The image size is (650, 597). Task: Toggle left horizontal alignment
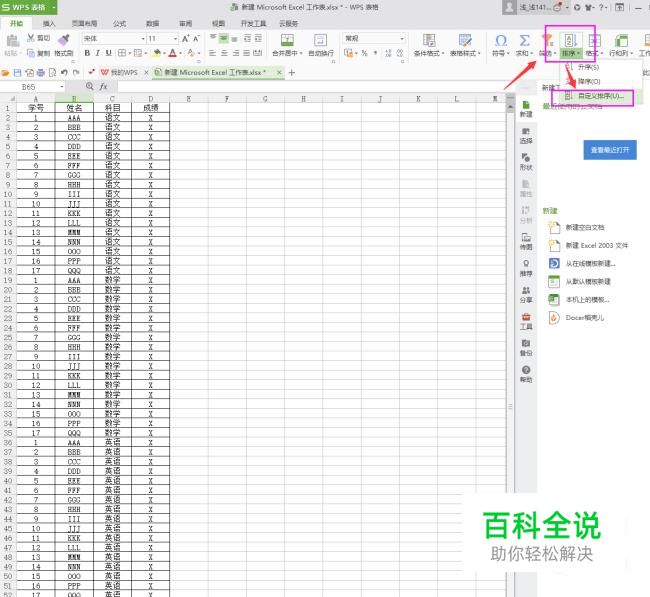(212, 53)
